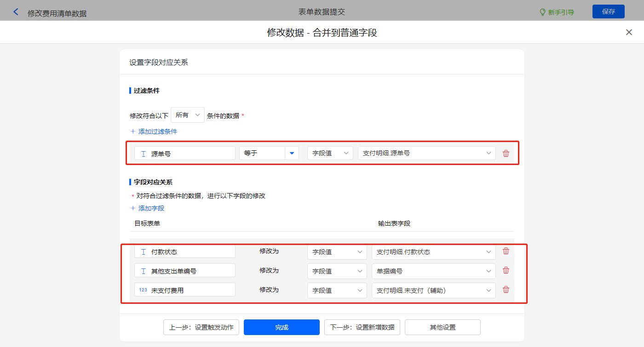Delete the 未支付费用 field mapping row
Image resolution: width=644 pixels, height=347 pixels.
[x=506, y=290]
